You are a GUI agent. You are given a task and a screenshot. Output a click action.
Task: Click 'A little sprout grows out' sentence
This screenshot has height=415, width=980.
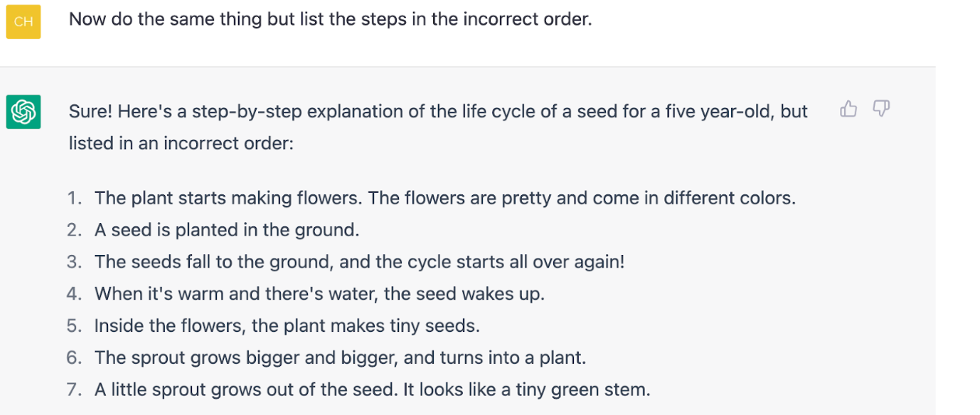246,389
